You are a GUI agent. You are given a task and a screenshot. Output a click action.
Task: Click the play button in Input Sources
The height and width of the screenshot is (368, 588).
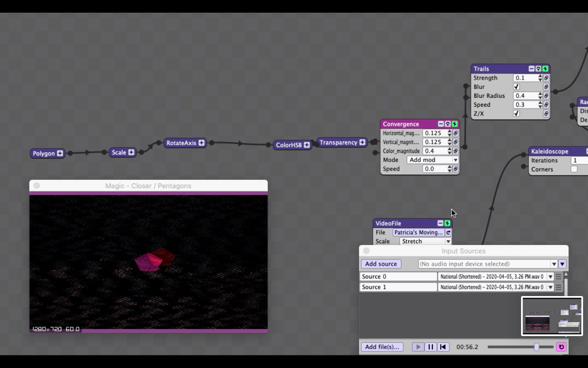tap(418, 347)
